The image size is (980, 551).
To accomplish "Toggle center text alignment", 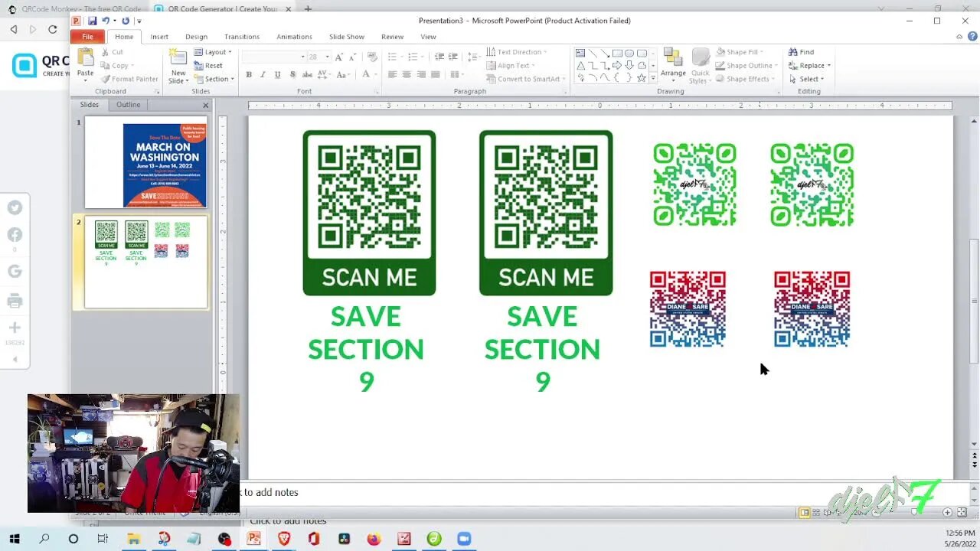I will point(407,75).
